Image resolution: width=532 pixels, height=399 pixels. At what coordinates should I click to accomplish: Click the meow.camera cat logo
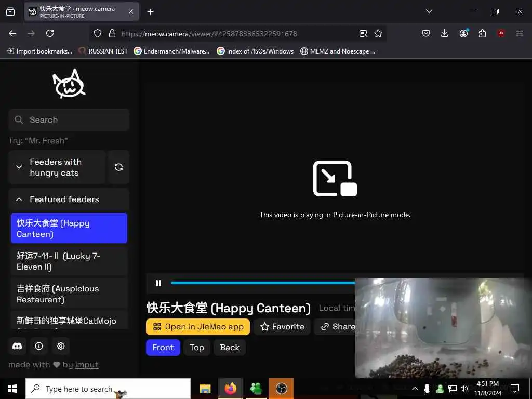pyautogui.click(x=69, y=84)
